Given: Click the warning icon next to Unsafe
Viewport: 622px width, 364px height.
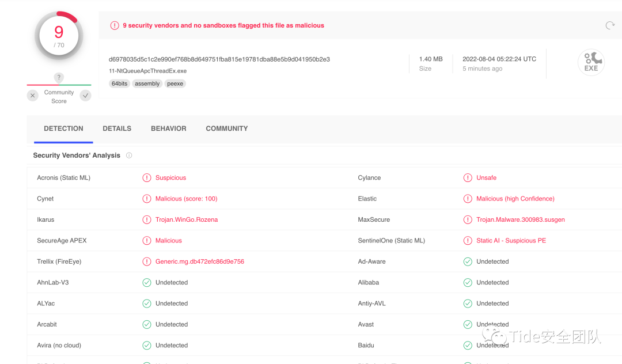Looking at the screenshot, I should [x=468, y=177].
